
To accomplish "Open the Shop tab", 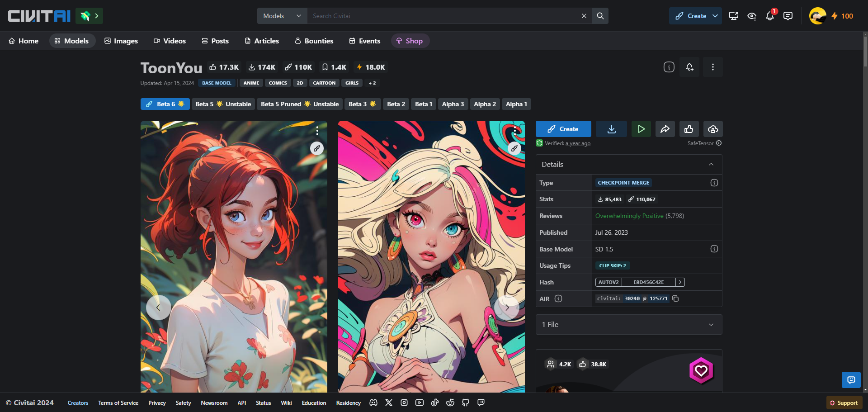I will 410,41.
